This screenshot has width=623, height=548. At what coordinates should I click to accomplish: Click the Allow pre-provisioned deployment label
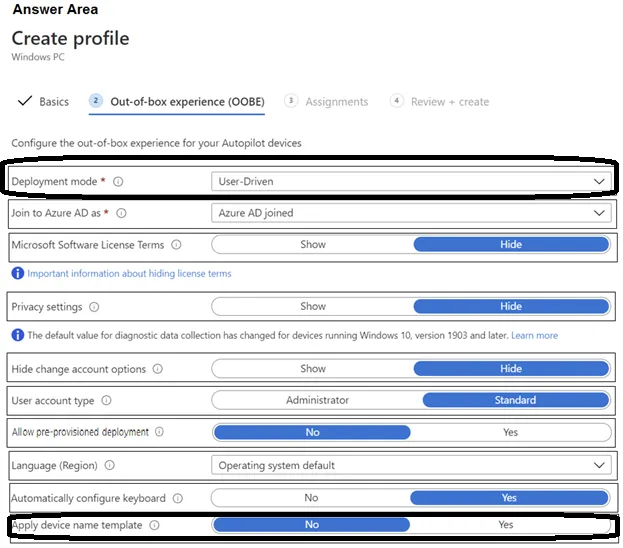80,432
